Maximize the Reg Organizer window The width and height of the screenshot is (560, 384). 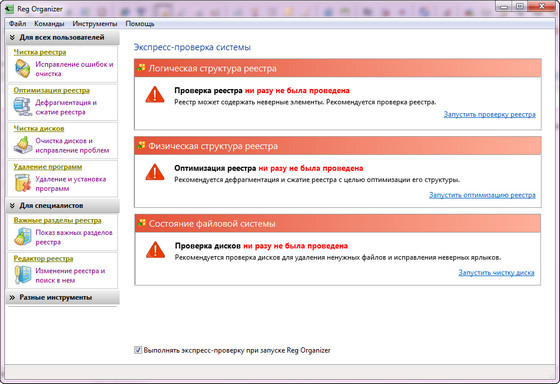click(520, 6)
